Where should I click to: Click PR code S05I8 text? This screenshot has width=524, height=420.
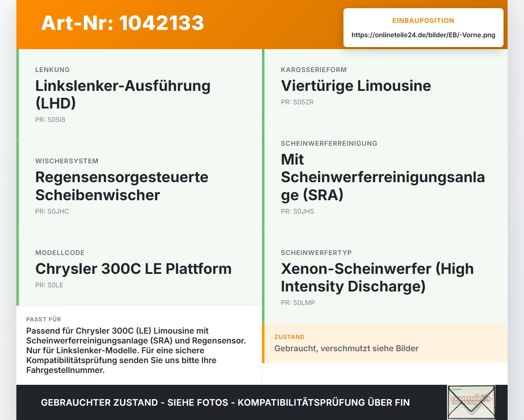tap(50, 120)
